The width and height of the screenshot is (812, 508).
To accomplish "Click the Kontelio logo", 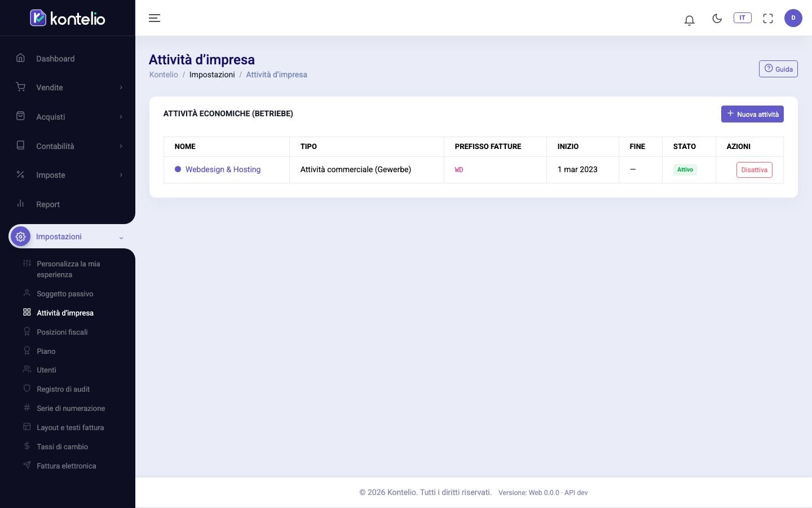I will pyautogui.click(x=68, y=18).
